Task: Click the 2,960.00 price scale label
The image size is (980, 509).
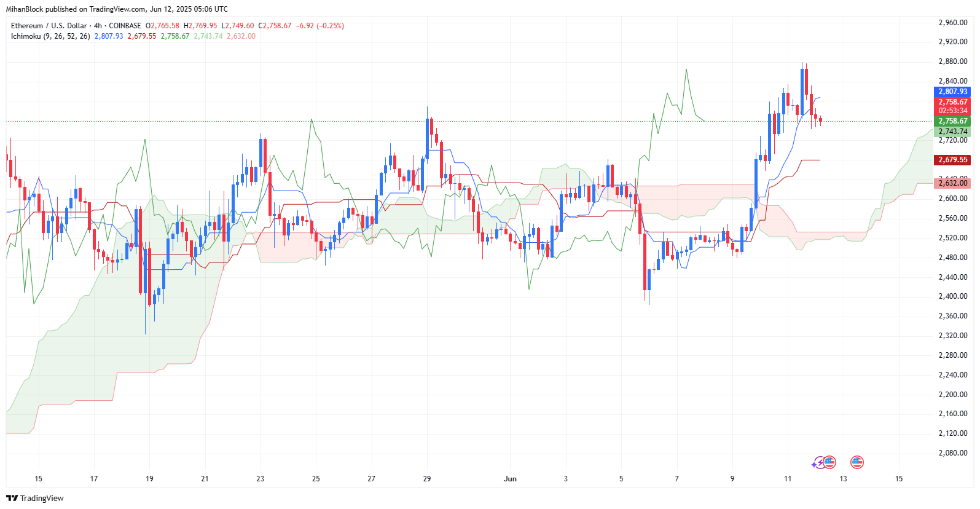Action: [x=953, y=23]
